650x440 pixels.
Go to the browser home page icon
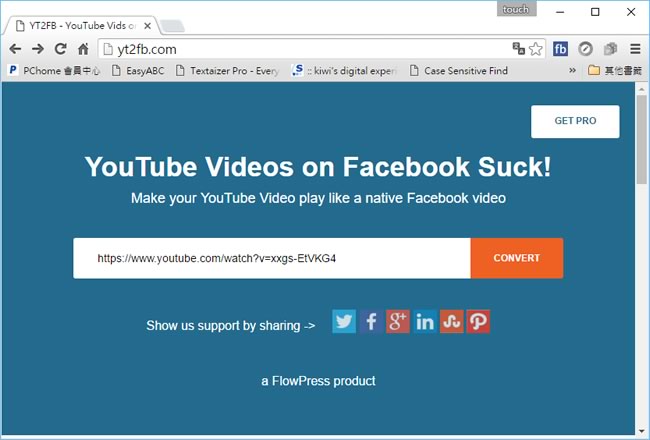point(83,48)
